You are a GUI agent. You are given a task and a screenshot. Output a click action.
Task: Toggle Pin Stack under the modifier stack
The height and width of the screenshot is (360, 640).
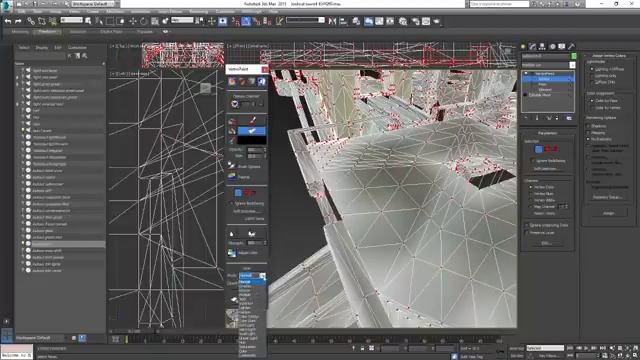tap(526, 118)
